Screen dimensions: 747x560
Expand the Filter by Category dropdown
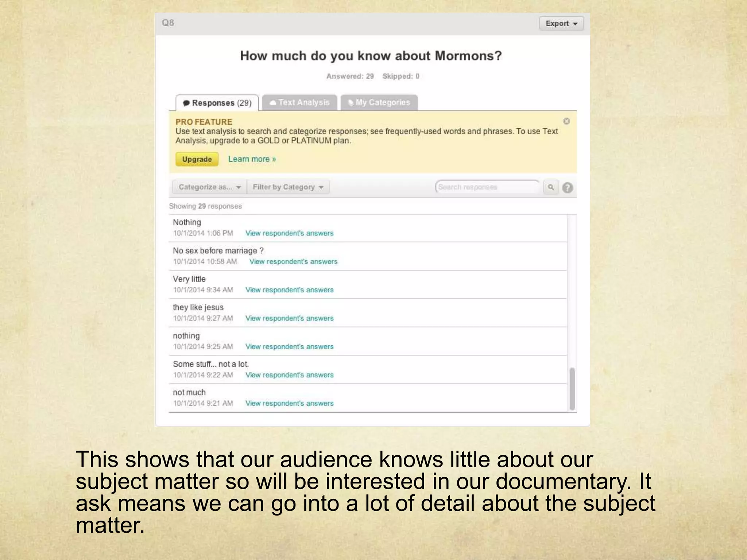pos(288,187)
